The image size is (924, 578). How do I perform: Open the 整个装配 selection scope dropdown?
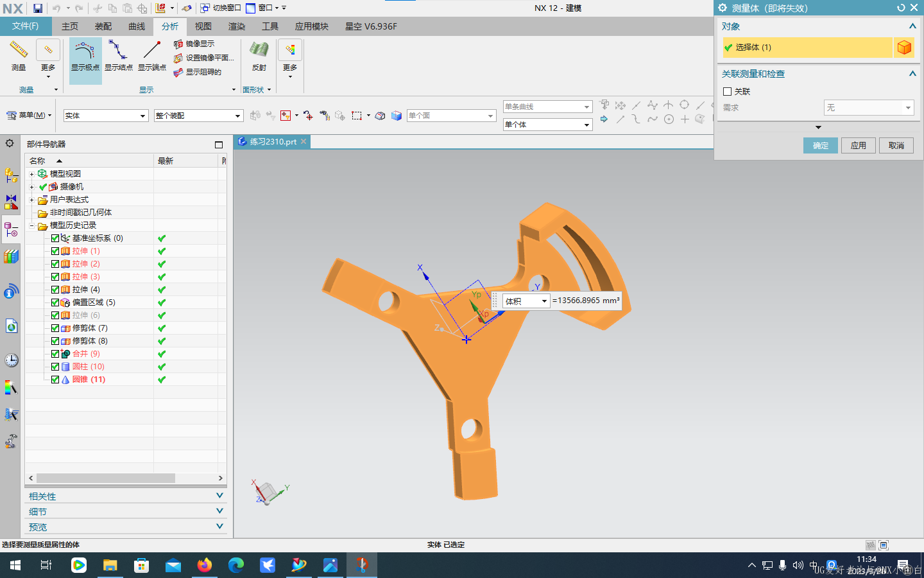click(198, 116)
